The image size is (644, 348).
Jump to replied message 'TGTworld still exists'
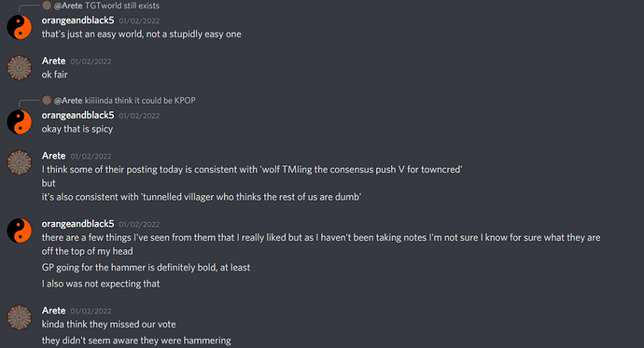click(x=122, y=6)
